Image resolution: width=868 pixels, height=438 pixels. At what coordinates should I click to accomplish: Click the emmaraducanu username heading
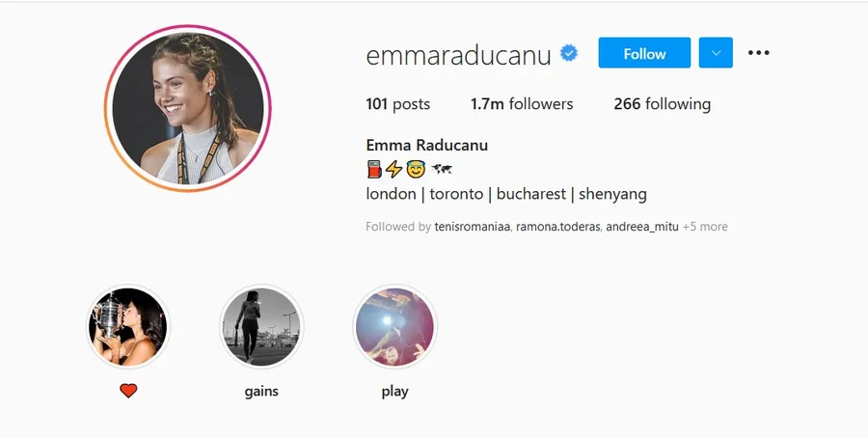458,55
